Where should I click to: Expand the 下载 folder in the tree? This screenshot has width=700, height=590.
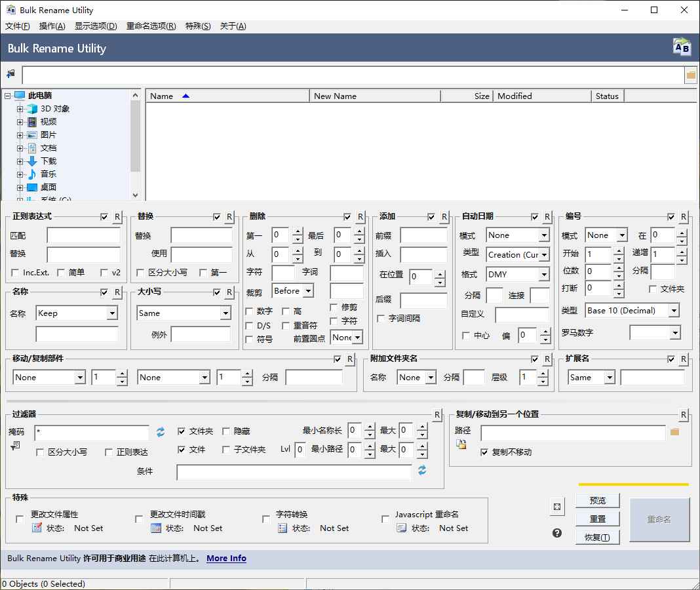[x=20, y=161]
